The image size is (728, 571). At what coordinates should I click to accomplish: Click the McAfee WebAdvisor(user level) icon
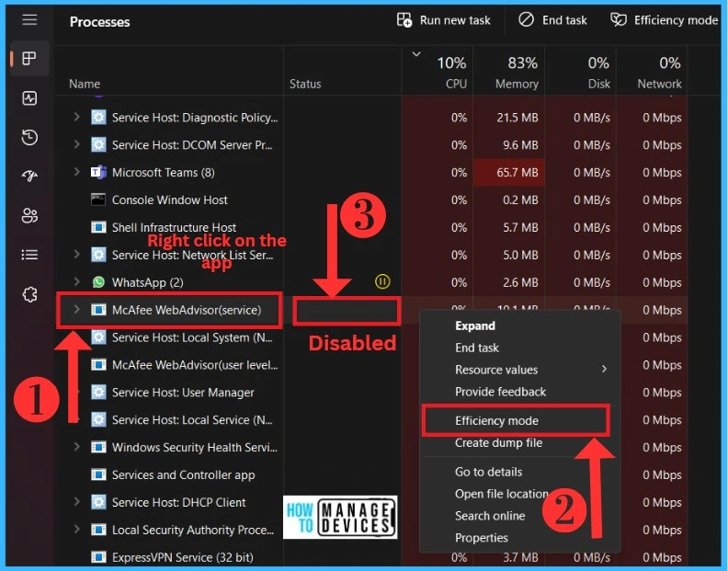(x=98, y=365)
